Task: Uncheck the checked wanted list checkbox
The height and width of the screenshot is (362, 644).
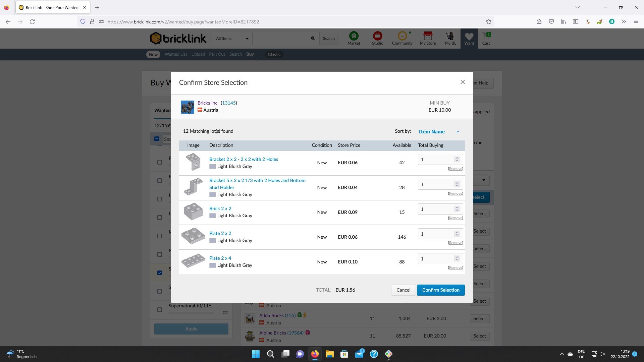Action: [160, 273]
